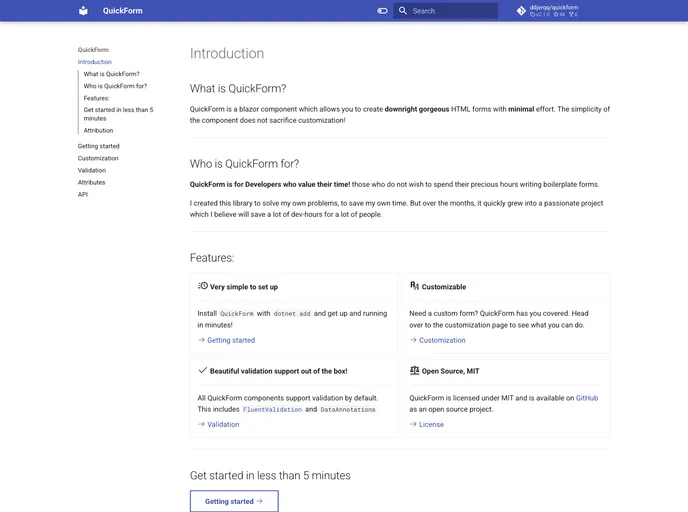688x512 pixels.
Task: Open the GitHub link in Open Source card
Action: click(587, 398)
